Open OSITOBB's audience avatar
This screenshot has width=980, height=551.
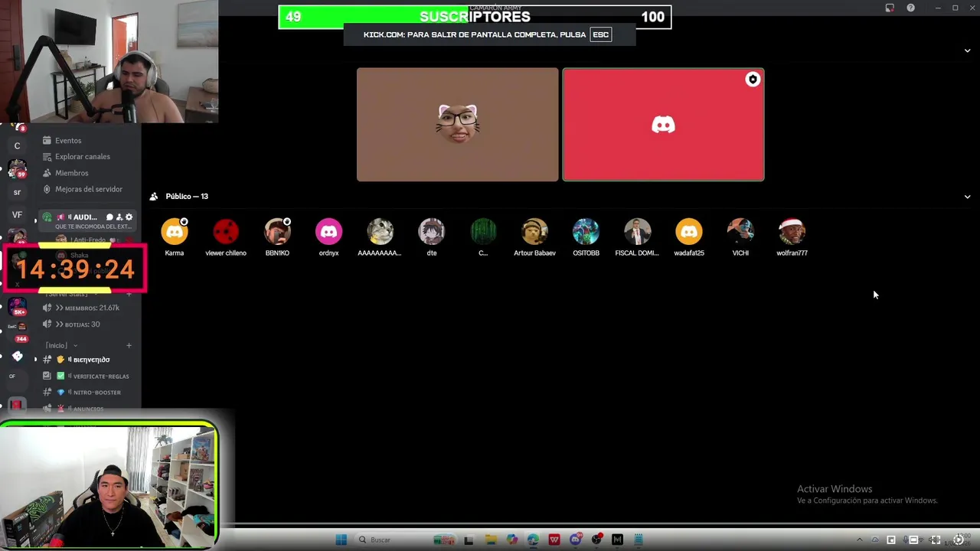tap(586, 231)
